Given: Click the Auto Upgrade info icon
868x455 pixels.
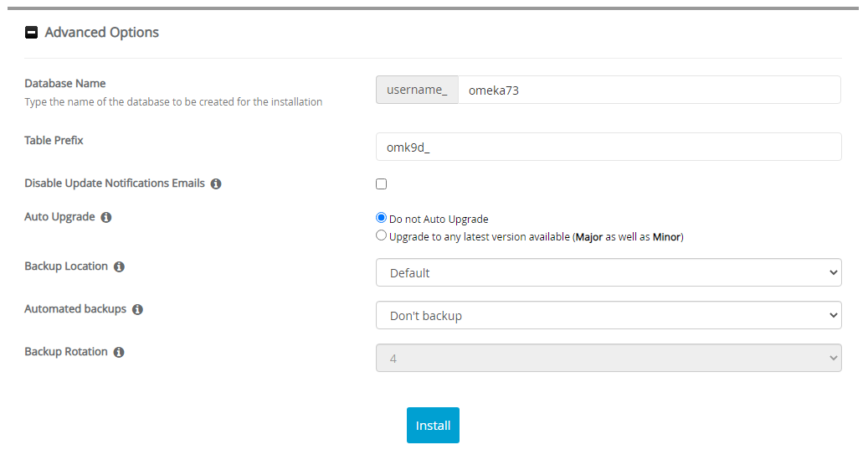Looking at the screenshot, I should [x=106, y=217].
